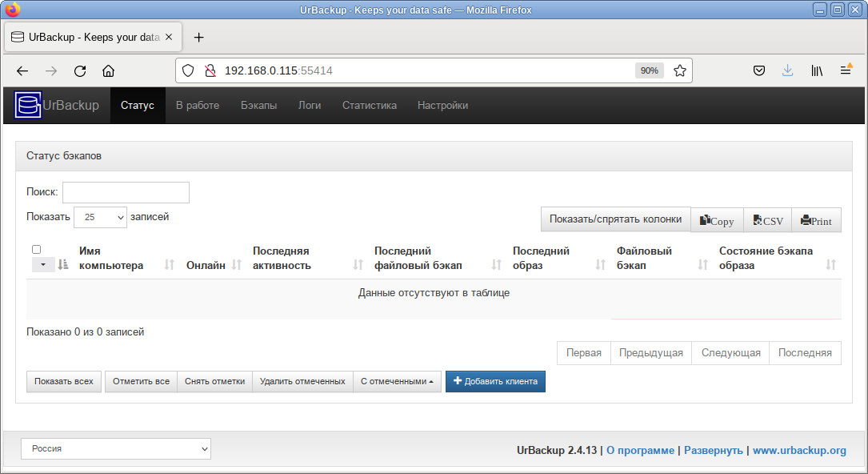
Task: Click the Показать/спрятать колонки button
Action: pos(615,219)
